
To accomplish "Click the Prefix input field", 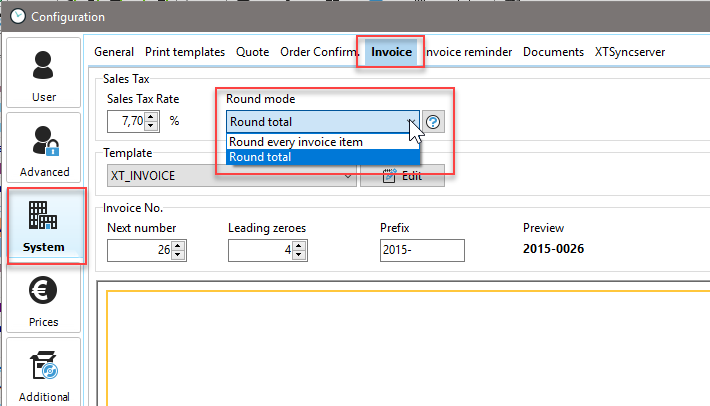I will (x=422, y=251).
